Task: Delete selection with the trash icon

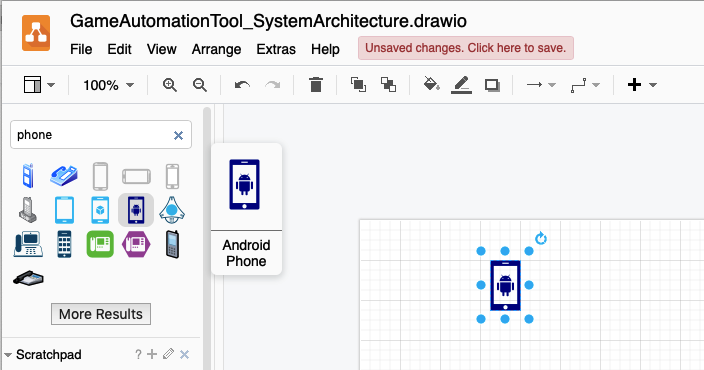Action: (316, 84)
